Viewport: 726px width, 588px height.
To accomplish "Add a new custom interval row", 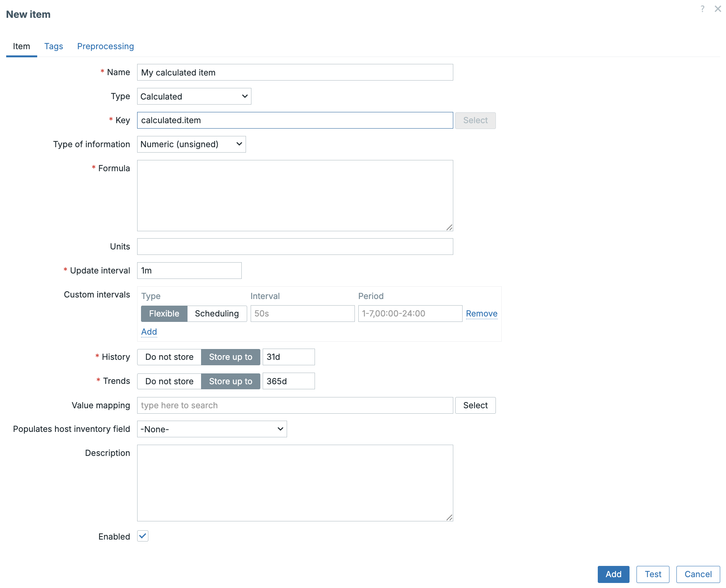I will point(149,332).
